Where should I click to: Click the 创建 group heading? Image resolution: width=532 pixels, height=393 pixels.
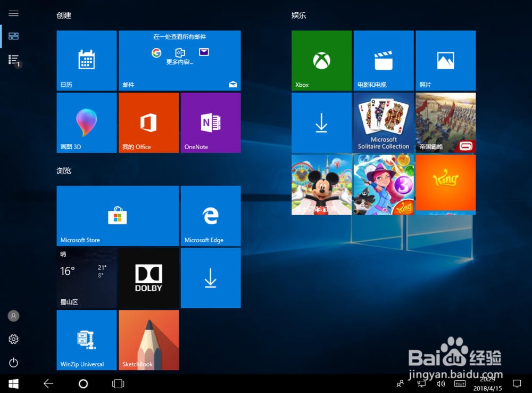click(x=64, y=15)
